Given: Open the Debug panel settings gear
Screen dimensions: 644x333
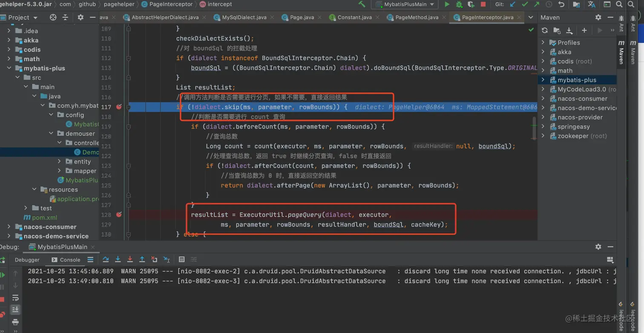Looking at the screenshot, I should coord(598,247).
